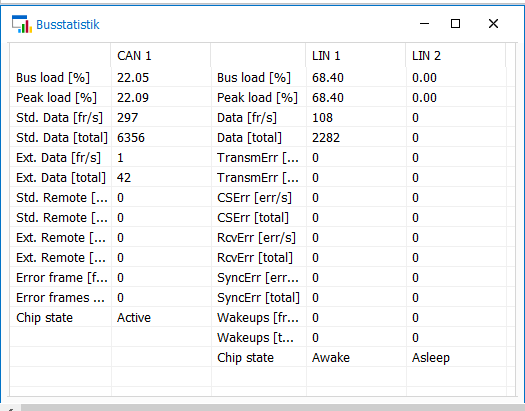Click the SyncErr [total] row label
Screen dimensions: 525x411
[x=258, y=298]
